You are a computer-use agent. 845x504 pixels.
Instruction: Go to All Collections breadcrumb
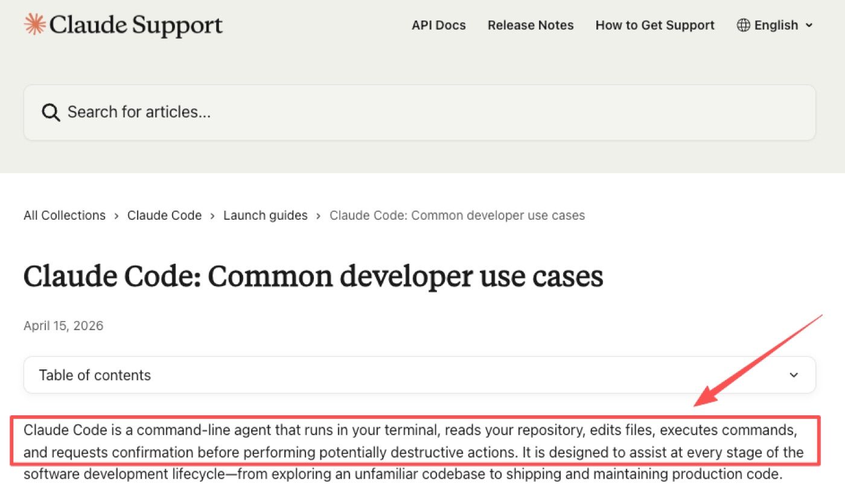tap(65, 215)
